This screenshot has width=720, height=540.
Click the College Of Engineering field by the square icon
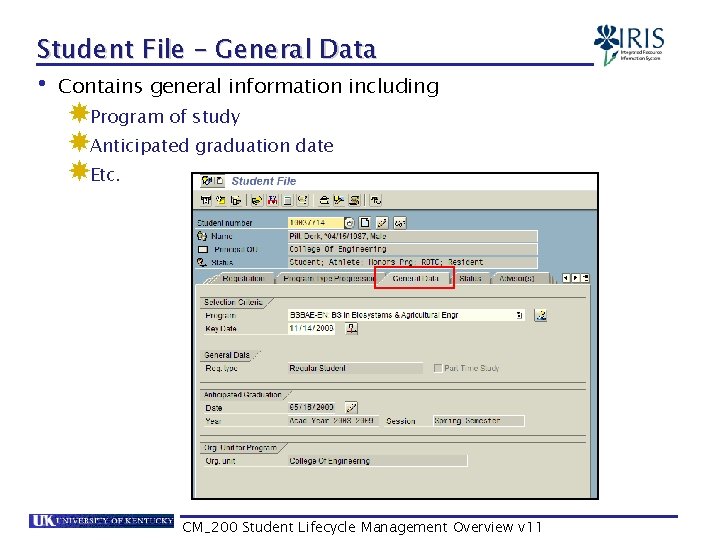pyautogui.click(x=412, y=249)
